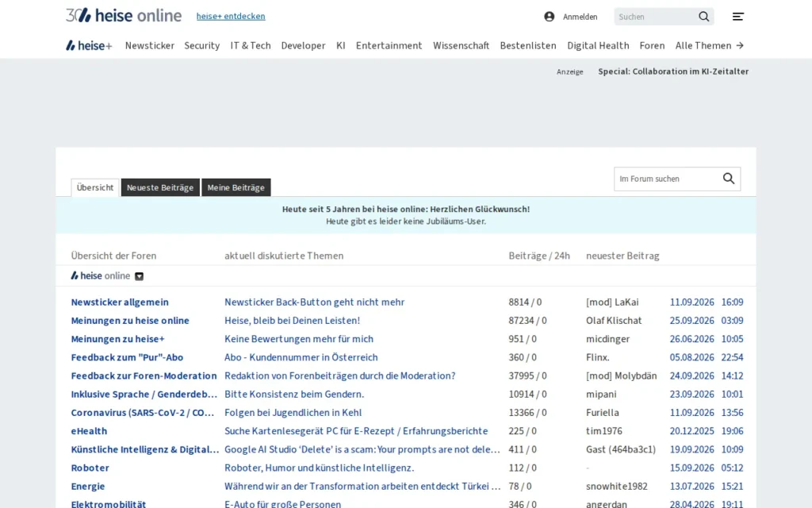Open Security in the navigation bar
Screen dimensions: 812x508
(x=202, y=45)
